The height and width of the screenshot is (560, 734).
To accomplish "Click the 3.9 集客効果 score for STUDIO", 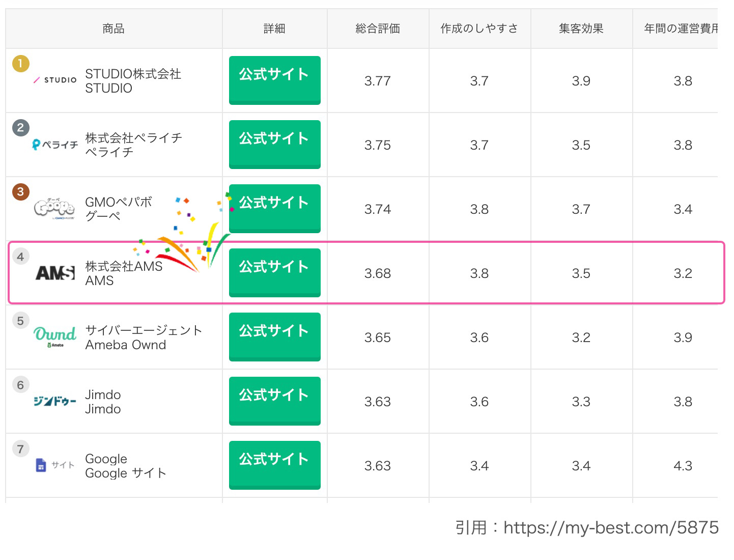I will 581,81.
